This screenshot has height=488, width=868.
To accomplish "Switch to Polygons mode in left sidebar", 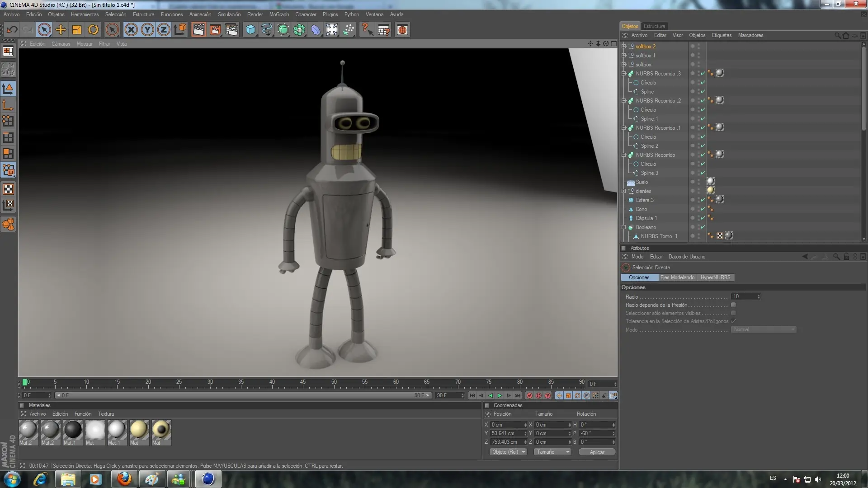I will click(8, 154).
